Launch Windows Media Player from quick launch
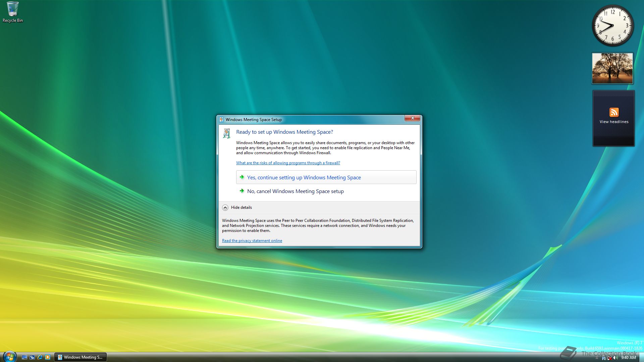Image resolution: width=644 pixels, height=362 pixels. (x=48, y=357)
